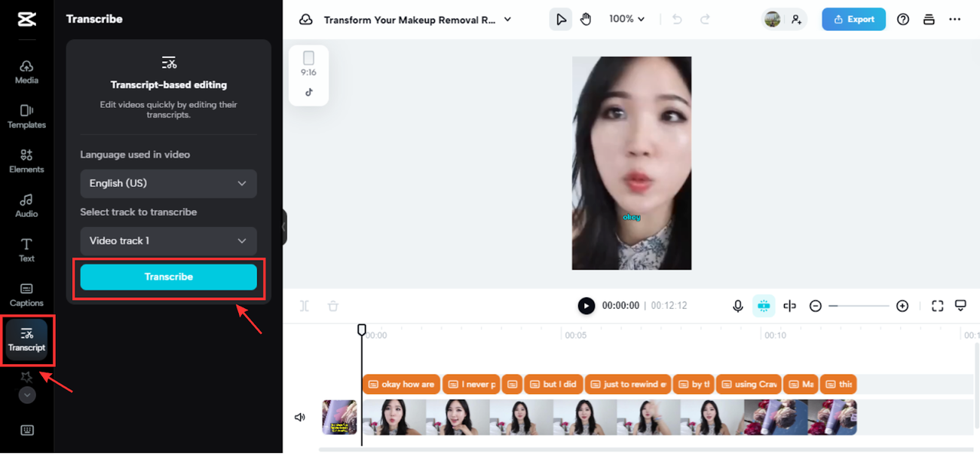Click the delete trash icon
This screenshot has height=456, width=980.
[x=333, y=306]
